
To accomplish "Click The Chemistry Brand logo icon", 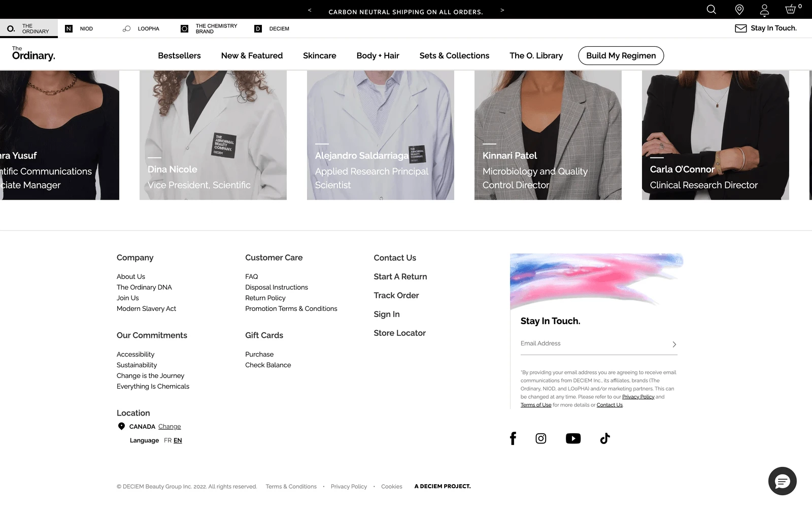I will [x=185, y=29].
